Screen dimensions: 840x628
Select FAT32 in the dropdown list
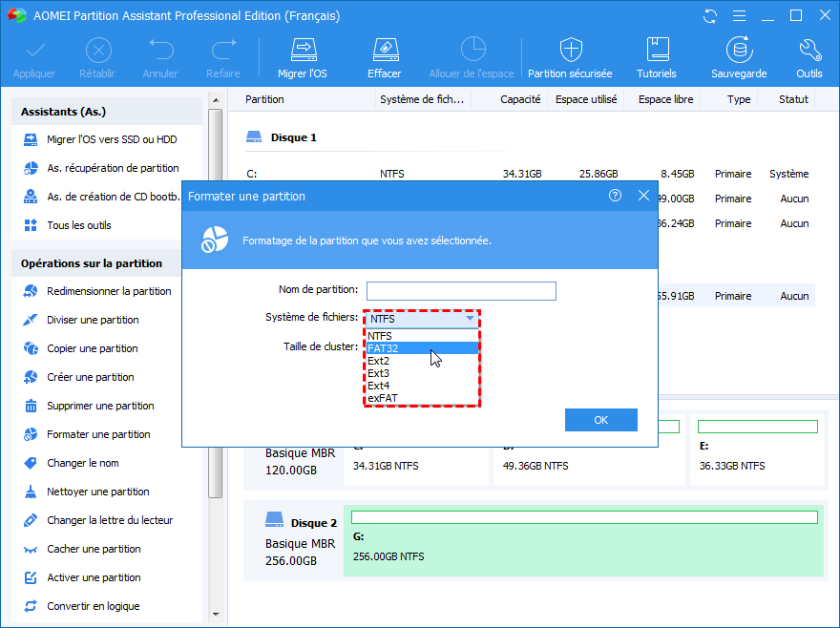click(x=422, y=348)
